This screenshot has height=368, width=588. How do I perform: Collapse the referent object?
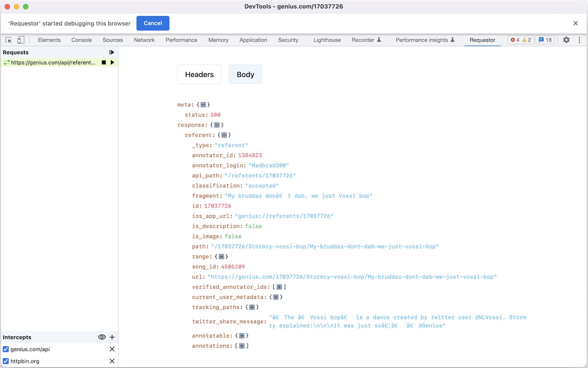click(224, 135)
